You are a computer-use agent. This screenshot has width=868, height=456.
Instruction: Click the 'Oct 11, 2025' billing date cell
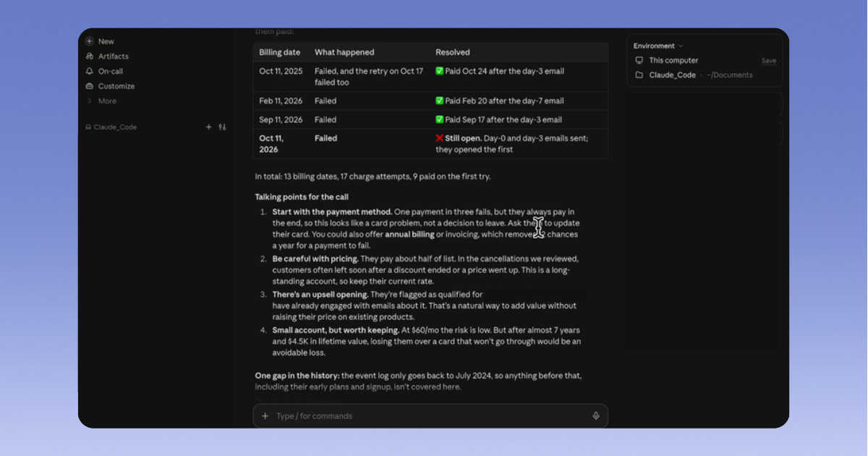280,71
